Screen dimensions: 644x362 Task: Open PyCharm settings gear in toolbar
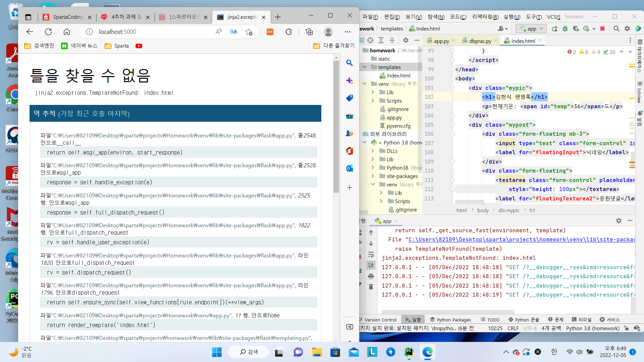click(627, 29)
